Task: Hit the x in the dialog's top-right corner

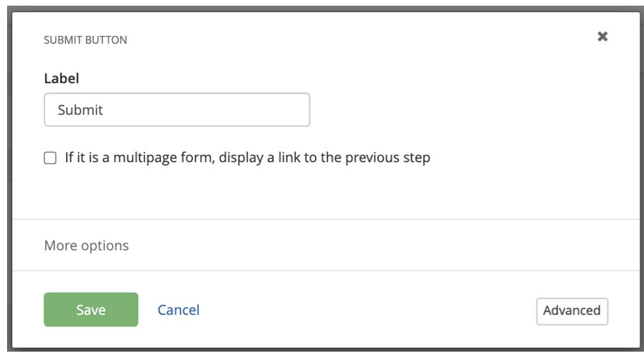Action: point(602,37)
